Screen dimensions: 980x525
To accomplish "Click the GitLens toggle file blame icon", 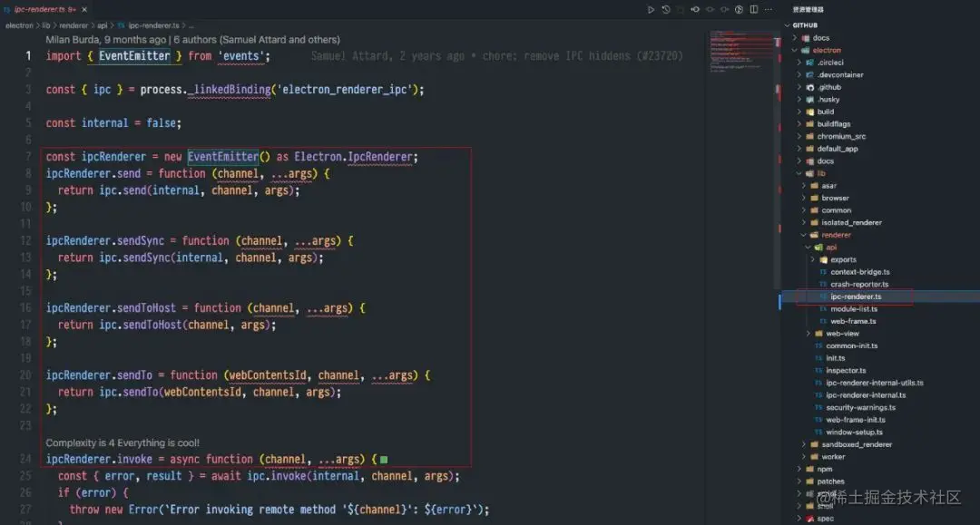I will (x=740, y=9).
